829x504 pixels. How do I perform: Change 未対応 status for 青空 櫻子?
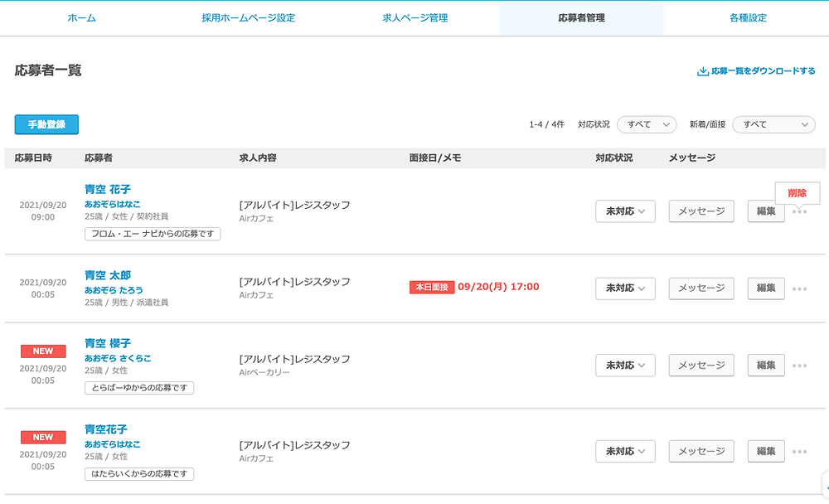click(x=625, y=366)
